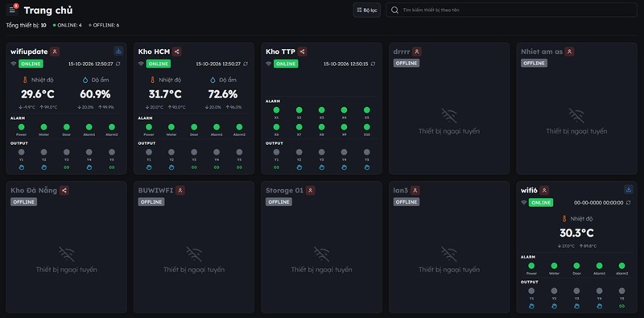Screen dimensions: 644x318
Task: Click the download icon on wifiupdate card
Action: point(118,51)
